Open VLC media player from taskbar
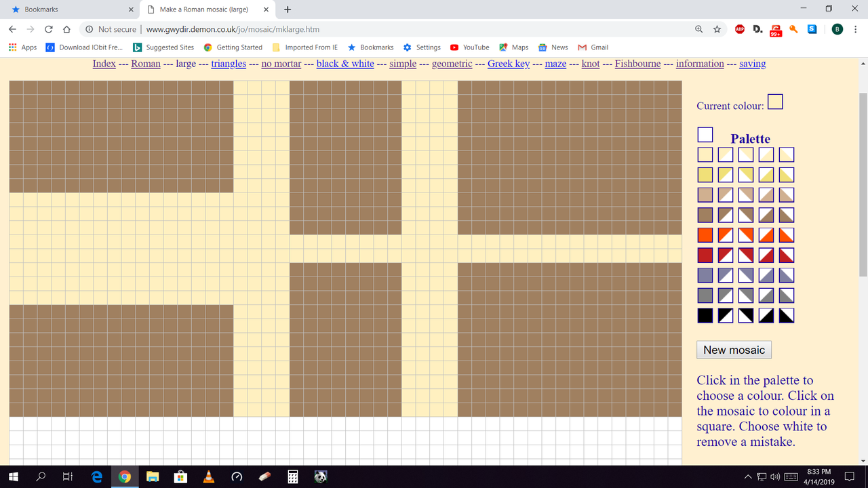 [209, 477]
